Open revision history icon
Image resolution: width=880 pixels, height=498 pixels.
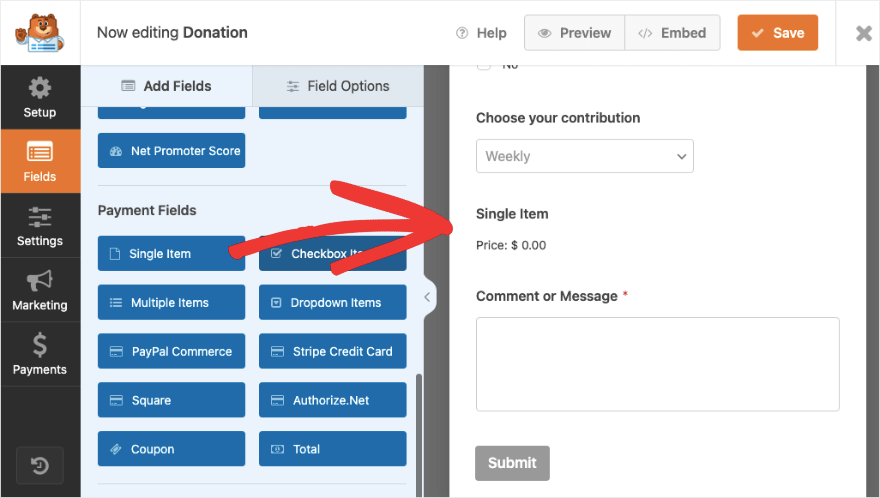click(x=40, y=465)
